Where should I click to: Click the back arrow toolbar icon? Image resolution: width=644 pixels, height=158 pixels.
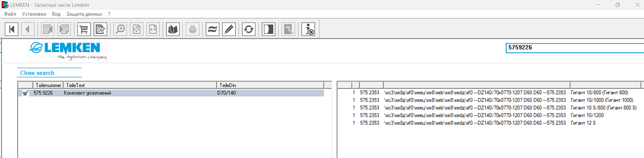(28, 29)
